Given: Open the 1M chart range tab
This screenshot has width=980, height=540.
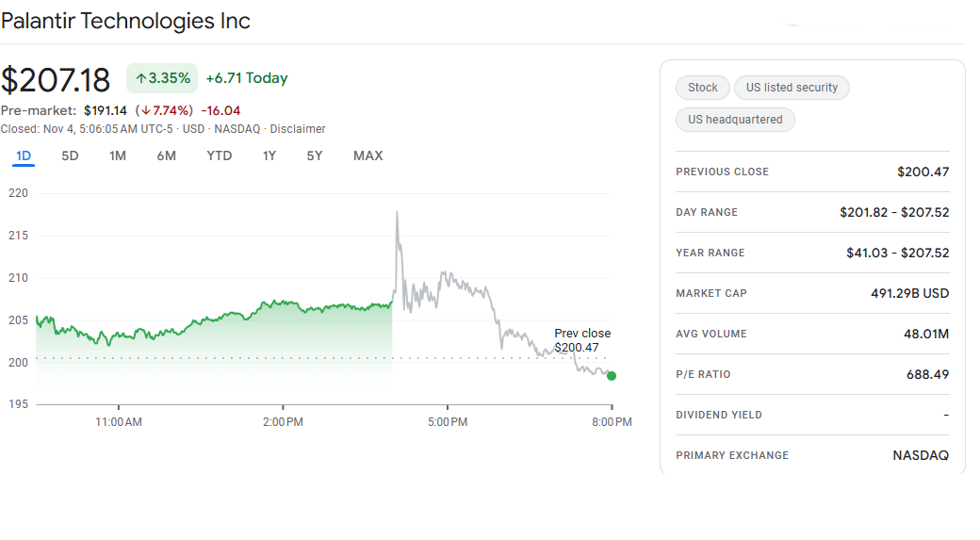Looking at the screenshot, I should 118,156.
